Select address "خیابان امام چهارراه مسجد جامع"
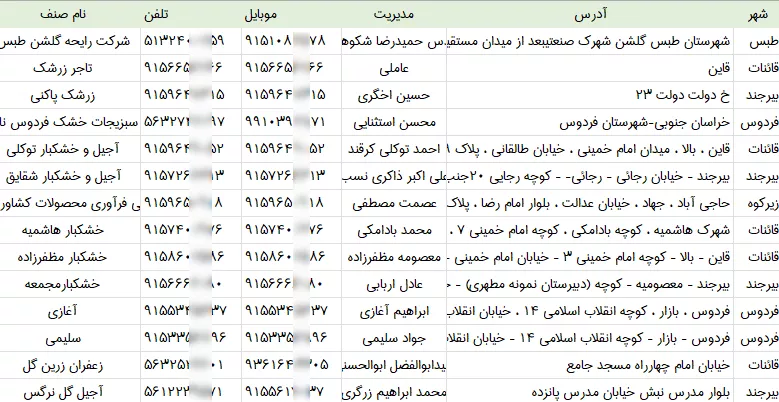The height and width of the screenshot is (402, 779). (648, 366)
